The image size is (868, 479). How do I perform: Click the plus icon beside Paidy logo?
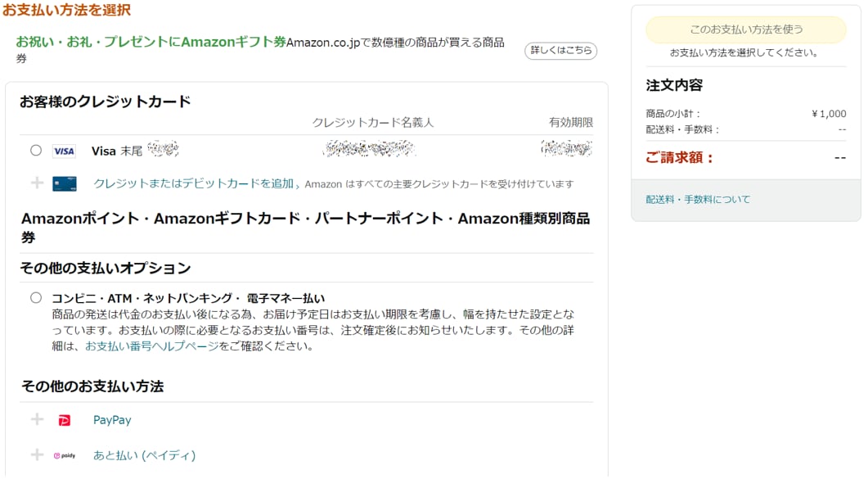[x=37, y=455]
